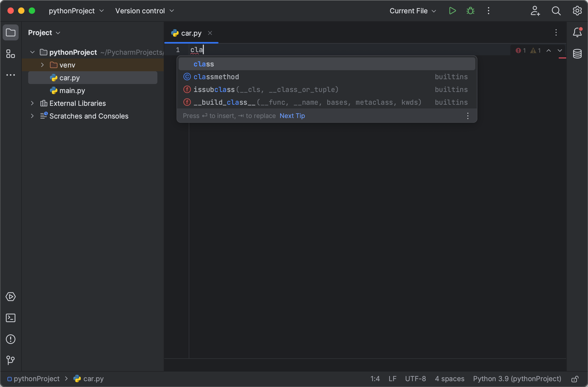
Task: Expand External Libraries
Action: point(32,103)
